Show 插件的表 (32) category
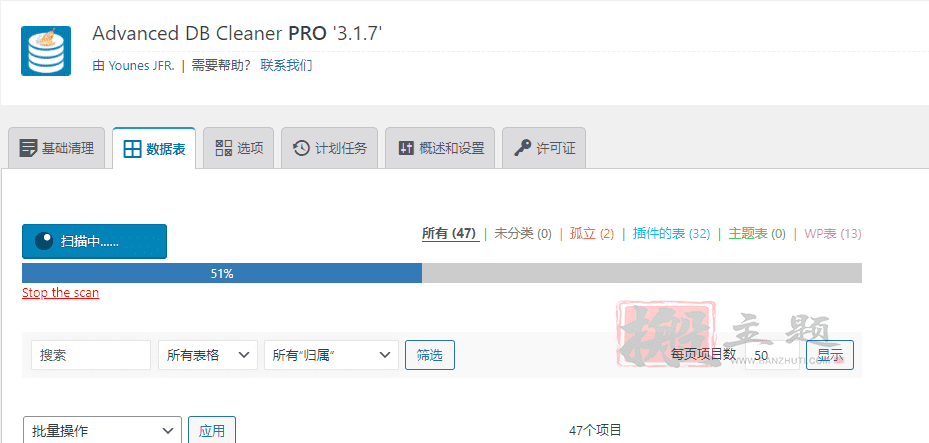This screenshot has width=929, height=443. click(x=671, y=233)
